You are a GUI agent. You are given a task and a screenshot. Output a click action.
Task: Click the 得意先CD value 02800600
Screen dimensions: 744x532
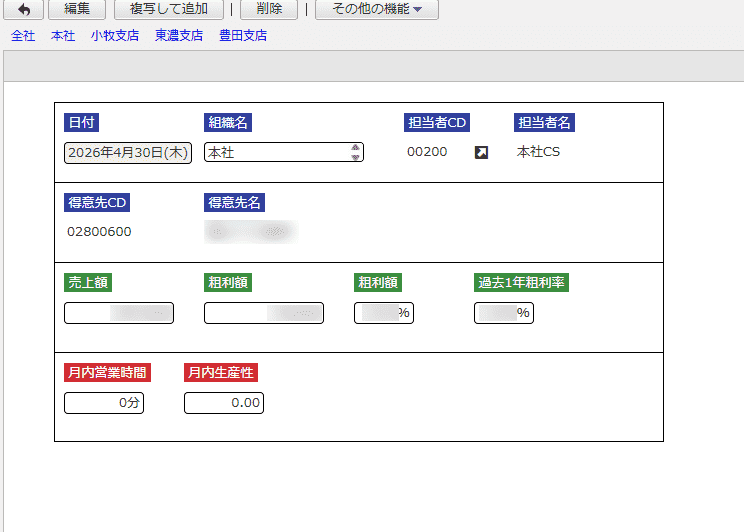click(x=99, y=232)
